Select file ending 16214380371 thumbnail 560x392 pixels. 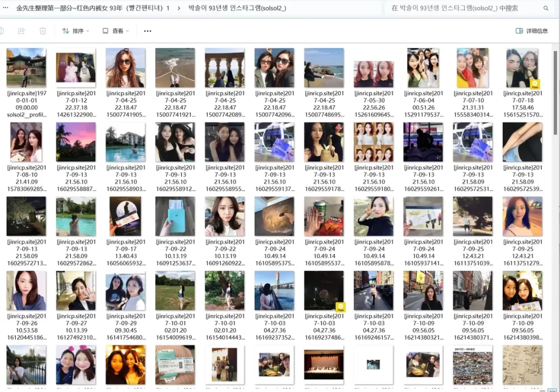pos(472,291)
